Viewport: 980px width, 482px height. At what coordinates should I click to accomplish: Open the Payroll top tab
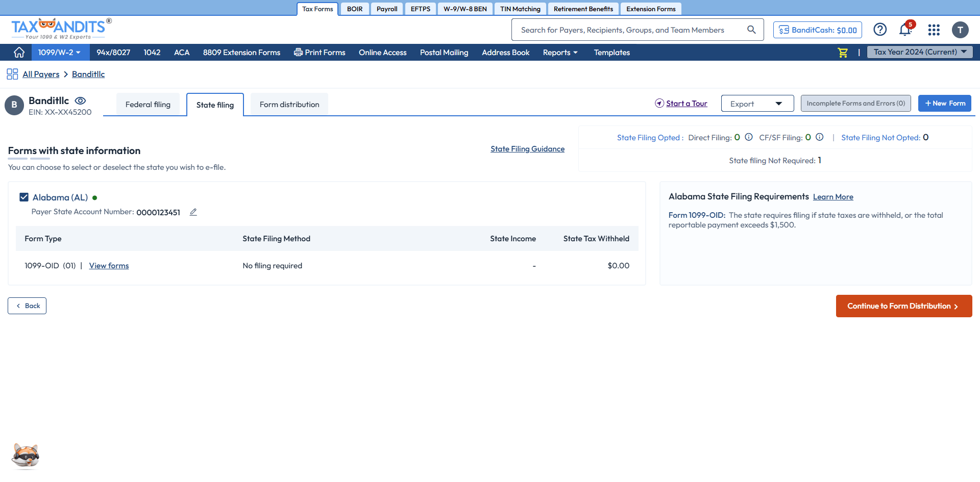(387, 9)
